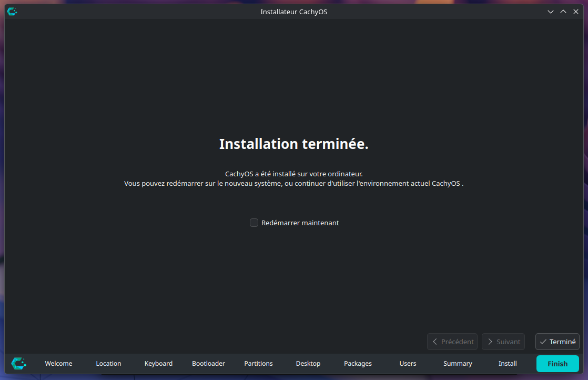Click the CachyOS logo in title bar
The height and width of the screenshot is (380, 588).
click(12, 12)
